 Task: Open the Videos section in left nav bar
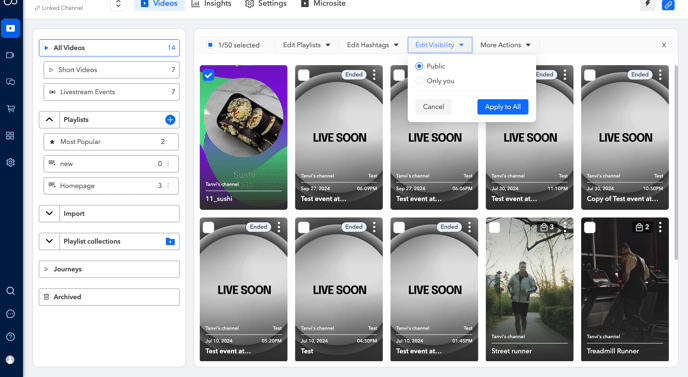[11, 29]
